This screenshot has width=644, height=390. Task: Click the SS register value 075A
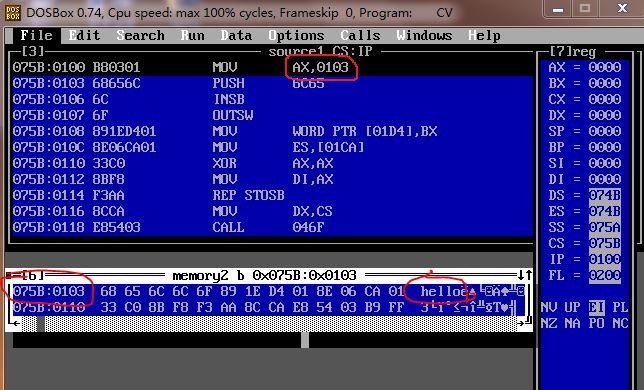(605, 227)
